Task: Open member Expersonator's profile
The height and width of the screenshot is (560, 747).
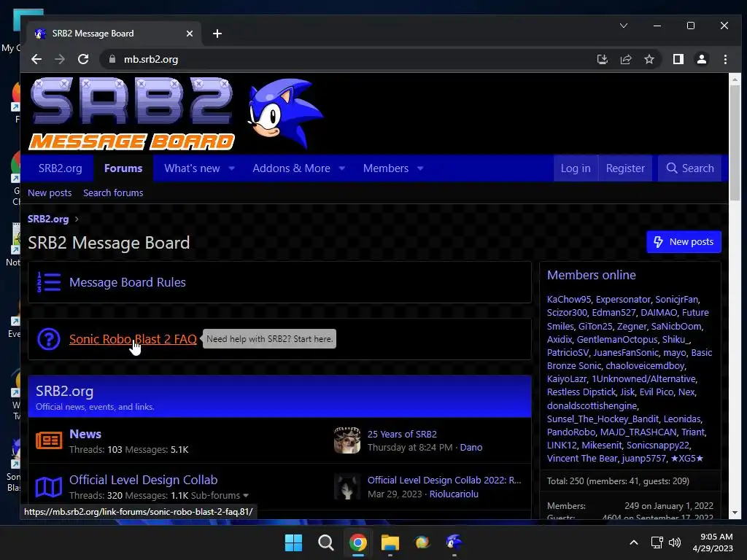Action: tap(623, 300)
